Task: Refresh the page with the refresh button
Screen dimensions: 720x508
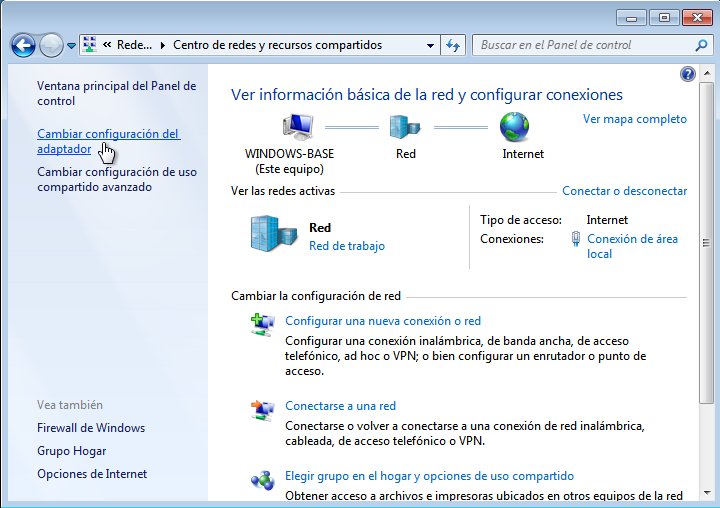Action: 453,45
